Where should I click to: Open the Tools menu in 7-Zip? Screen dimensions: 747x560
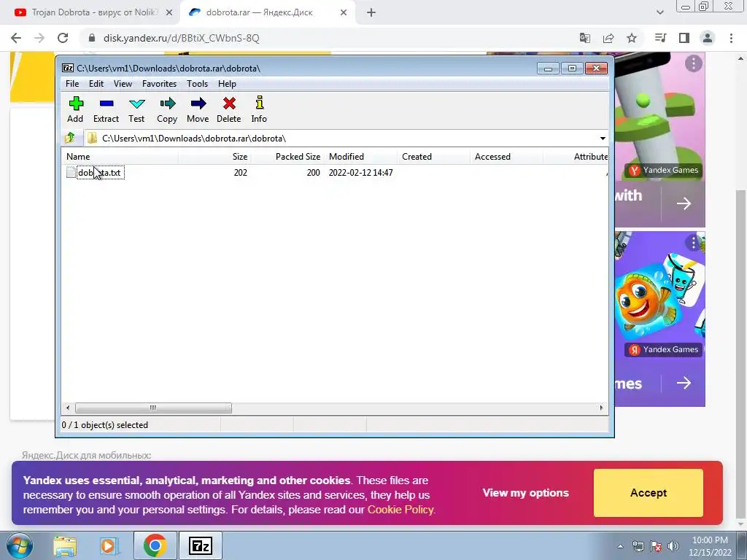tap(197, 84)
